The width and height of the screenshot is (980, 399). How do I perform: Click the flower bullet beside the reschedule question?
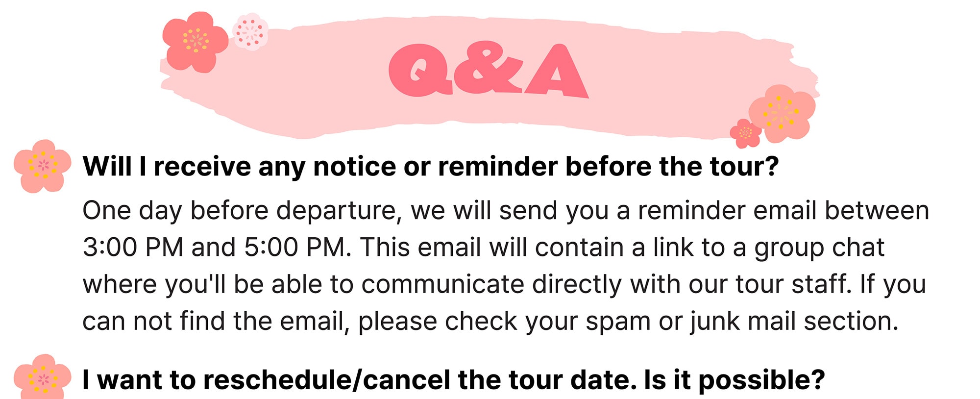click(43, 377)
